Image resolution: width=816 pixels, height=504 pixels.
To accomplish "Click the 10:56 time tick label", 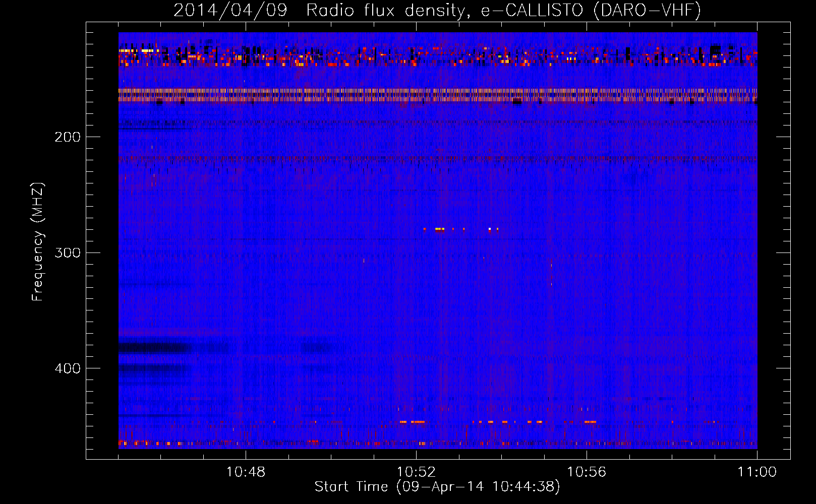I will click(x=587, y=472).
